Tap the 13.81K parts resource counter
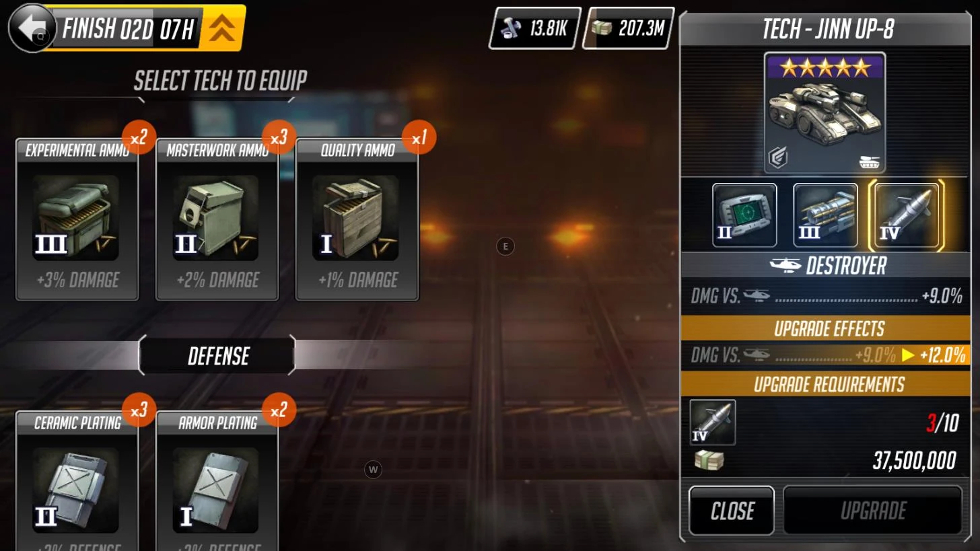 pos(535,28)
